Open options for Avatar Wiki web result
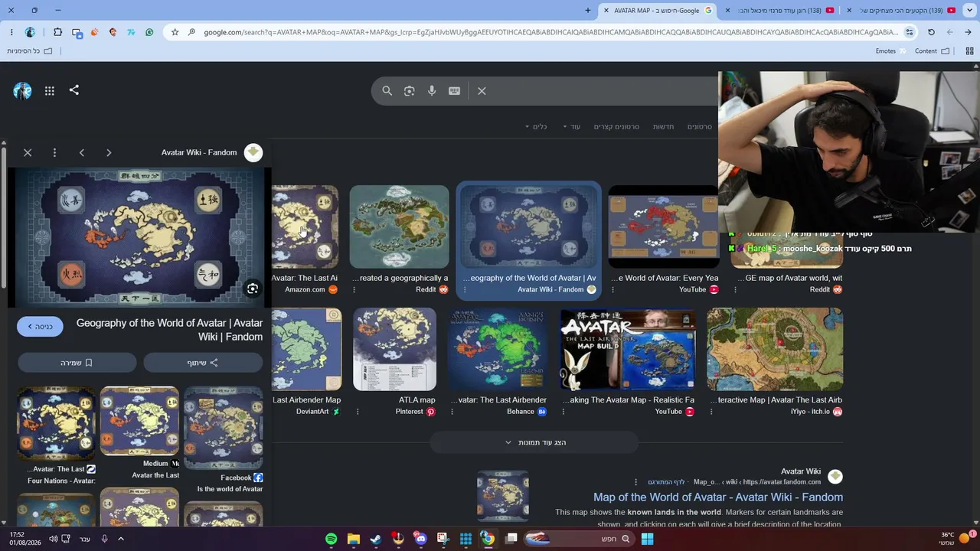 635,482
